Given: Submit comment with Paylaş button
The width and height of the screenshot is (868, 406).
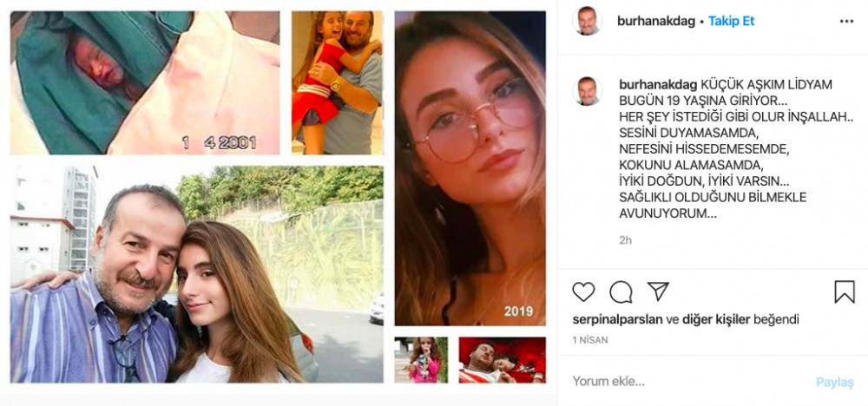Looking at the screenshot, I should click(x=835, y=382).
